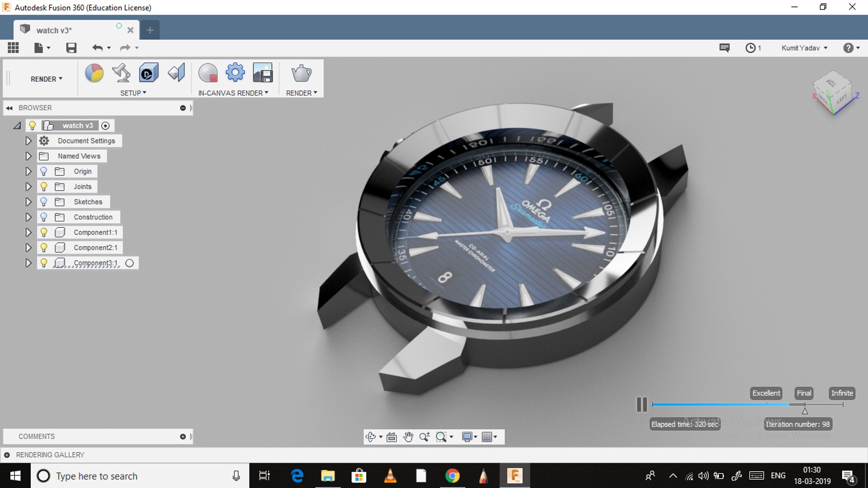Toggle Joints folder visibility bulb
This screenshot has height=488, width=868.
click(44, 186)
